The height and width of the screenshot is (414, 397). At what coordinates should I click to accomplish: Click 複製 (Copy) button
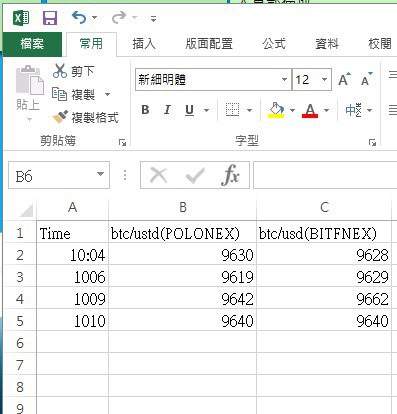pyautogui.click(x=74, y=95)
